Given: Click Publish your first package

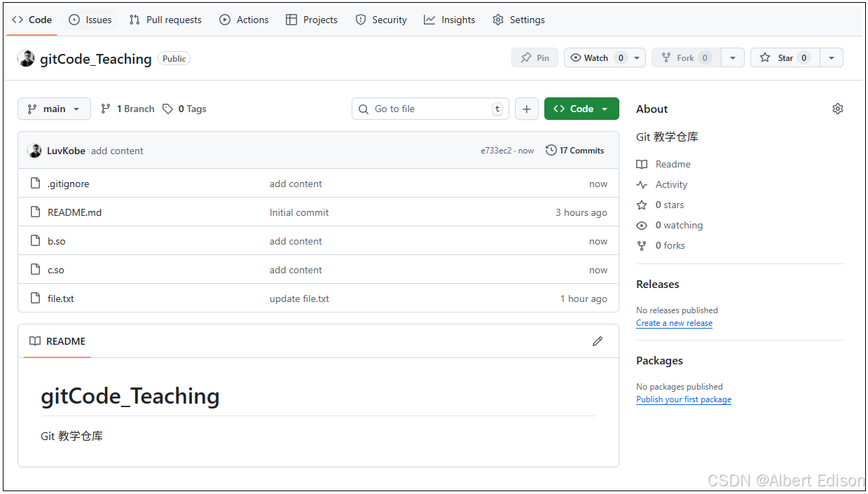Looking at the screenshot, I should point(684,399).
